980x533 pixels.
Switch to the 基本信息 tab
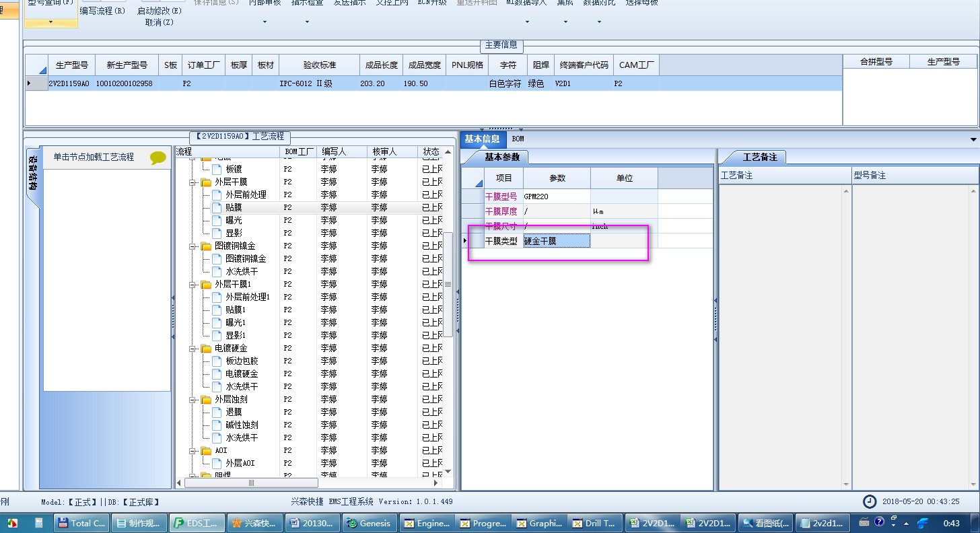(x=482, y=139)
